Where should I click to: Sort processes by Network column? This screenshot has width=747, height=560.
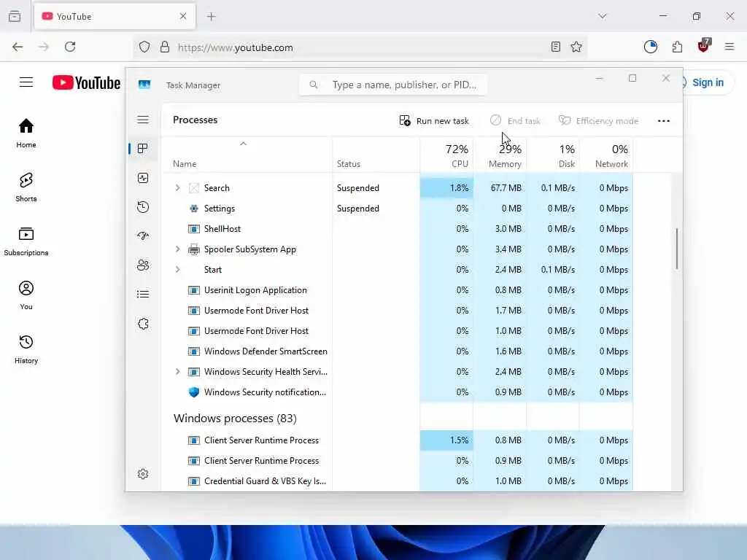[x=606, y=155]
